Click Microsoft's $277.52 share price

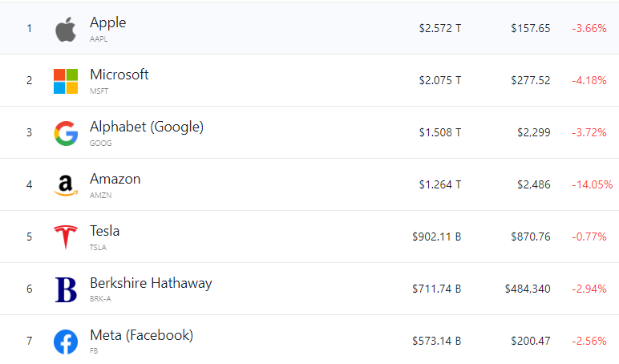click(x=530, y=81)
